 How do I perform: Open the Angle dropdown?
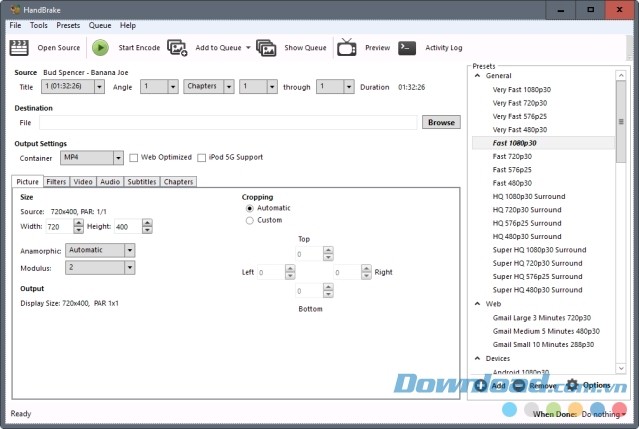click(x=159, y=86)
